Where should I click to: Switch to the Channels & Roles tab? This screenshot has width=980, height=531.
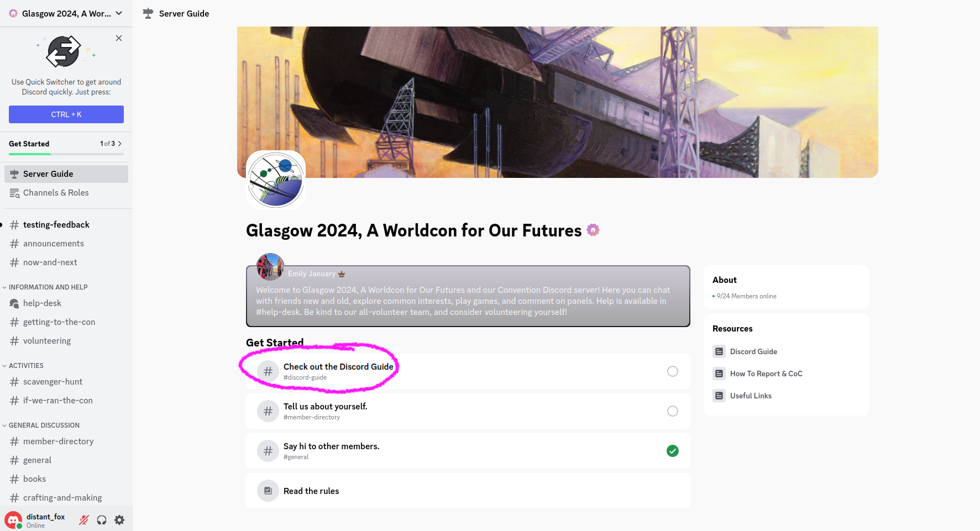(x=56, y=192)
